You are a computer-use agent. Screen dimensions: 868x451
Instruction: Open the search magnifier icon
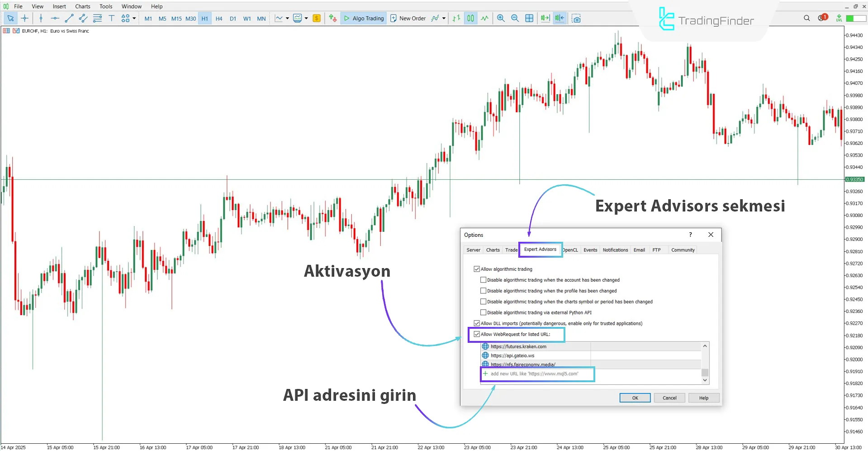pyautogui.click(x=806, y=18)
